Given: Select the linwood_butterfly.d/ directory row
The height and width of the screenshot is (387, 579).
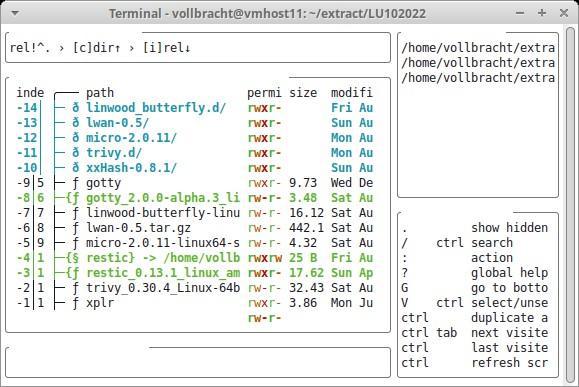Looking at the screenshot, I should 195,108.
